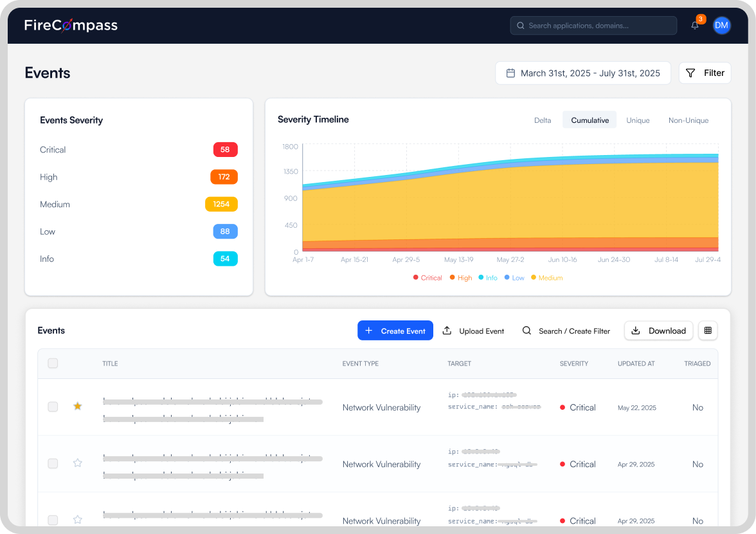
Task: Click the Upload Event icon
Action: pyautogui.click(x=447, y=331)
